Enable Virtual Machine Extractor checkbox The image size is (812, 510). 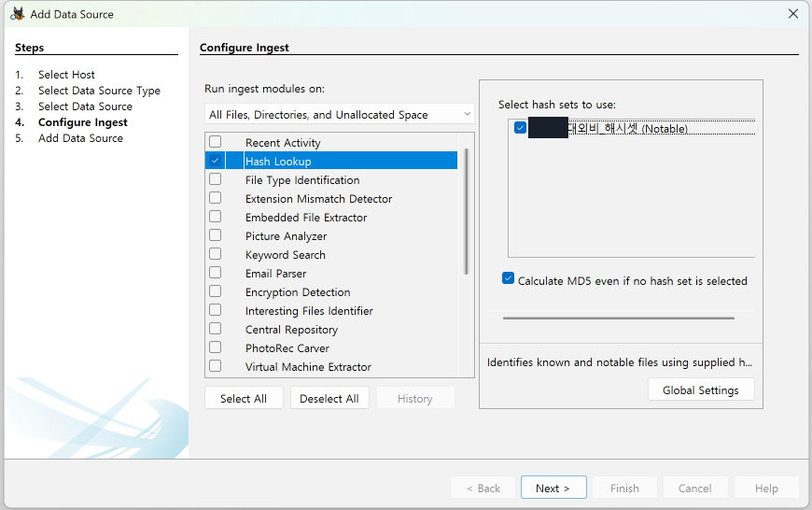click(215, 366)
